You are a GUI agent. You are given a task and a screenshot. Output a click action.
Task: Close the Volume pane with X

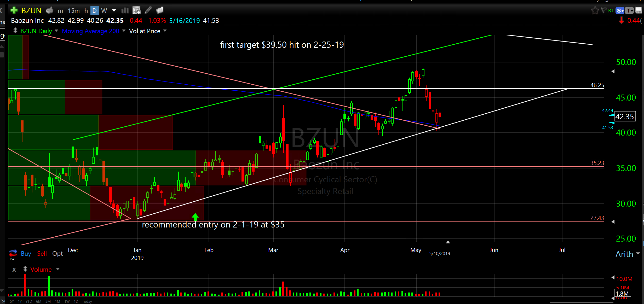[x=14, y=270]
